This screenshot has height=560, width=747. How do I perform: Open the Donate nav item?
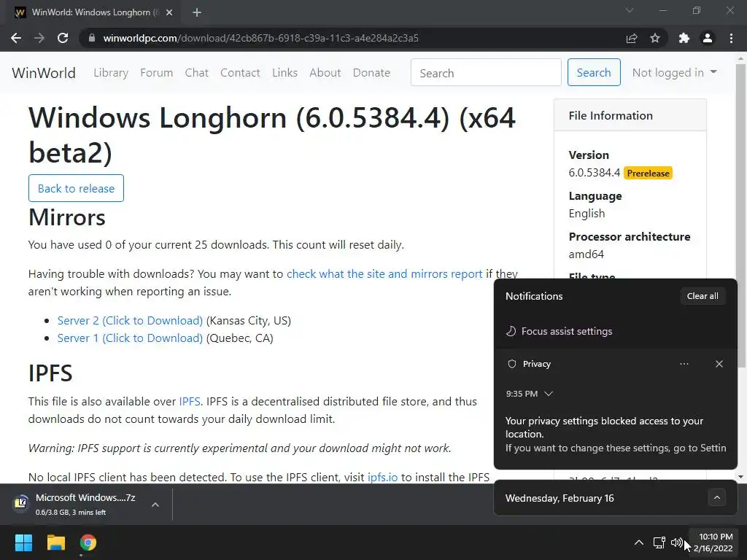point(371,73)
